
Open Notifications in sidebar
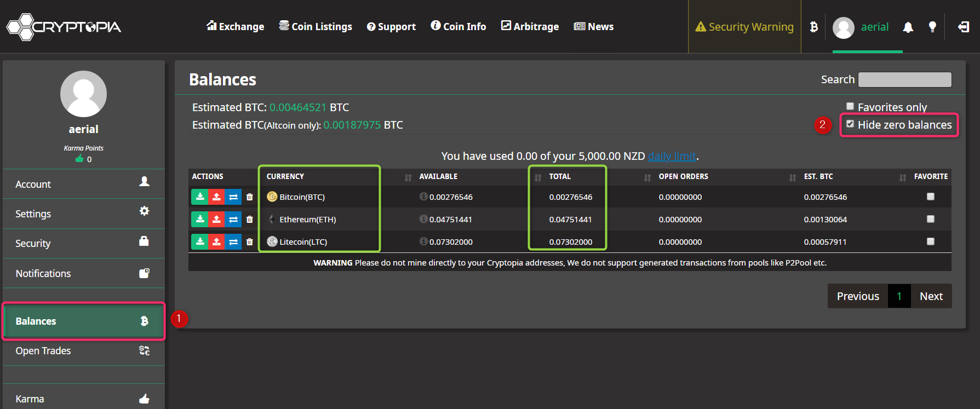tap(83, 273)
